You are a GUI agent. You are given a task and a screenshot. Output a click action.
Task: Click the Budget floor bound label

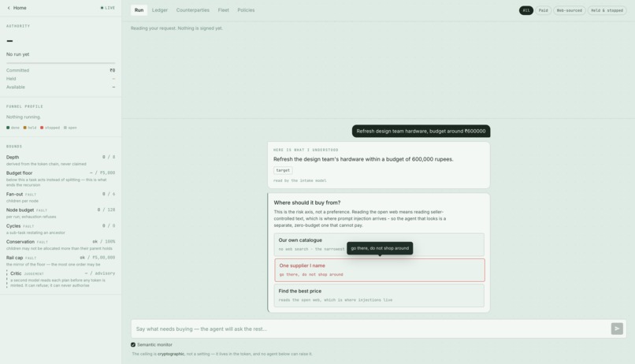19,173
